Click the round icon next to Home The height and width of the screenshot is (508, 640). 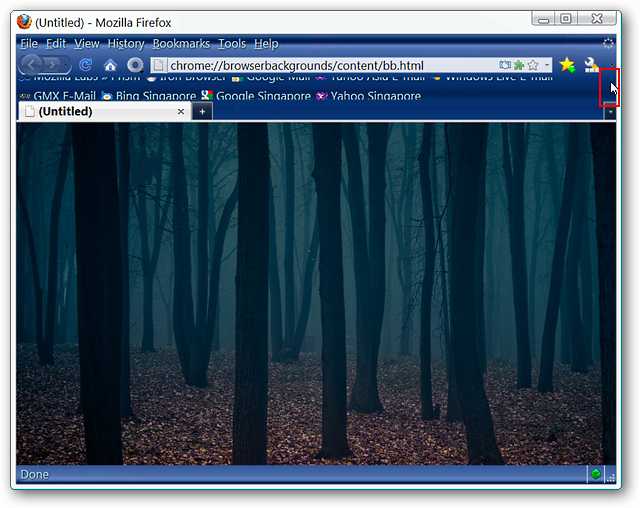pyautogui.click(x=135, y=65)
